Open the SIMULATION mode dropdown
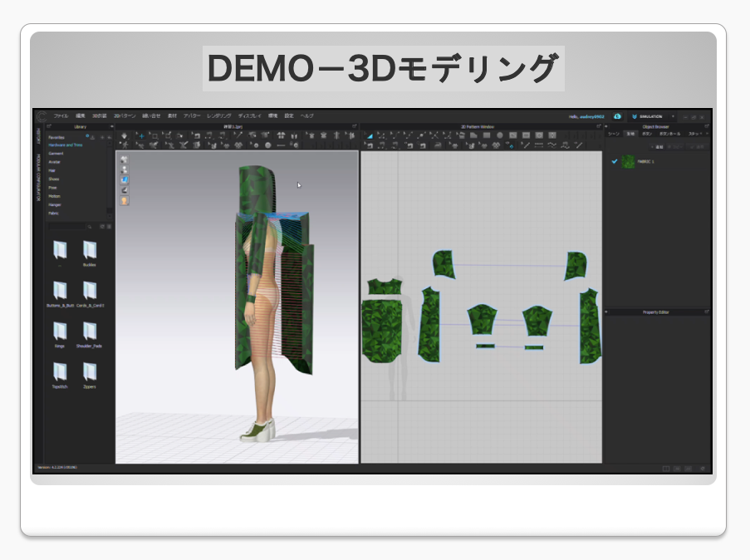Viewport: 750px width, 560px height. [x=673, y=116]
